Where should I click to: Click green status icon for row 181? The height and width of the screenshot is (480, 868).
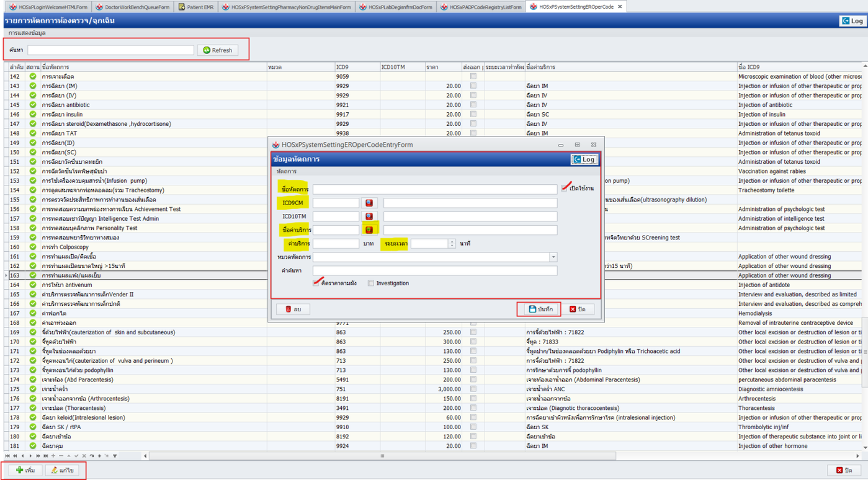33,446
